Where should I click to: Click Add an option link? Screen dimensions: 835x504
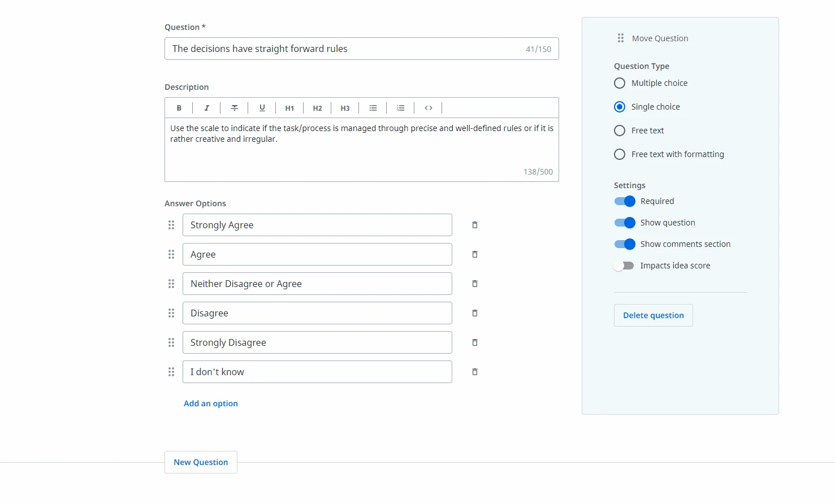(211, 403)
